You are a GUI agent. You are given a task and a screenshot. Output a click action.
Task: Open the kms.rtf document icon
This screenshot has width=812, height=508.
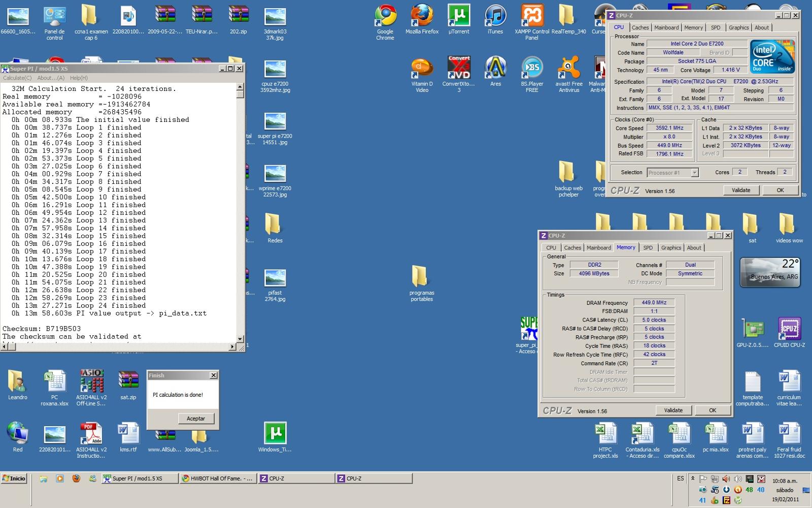[128, 437]
